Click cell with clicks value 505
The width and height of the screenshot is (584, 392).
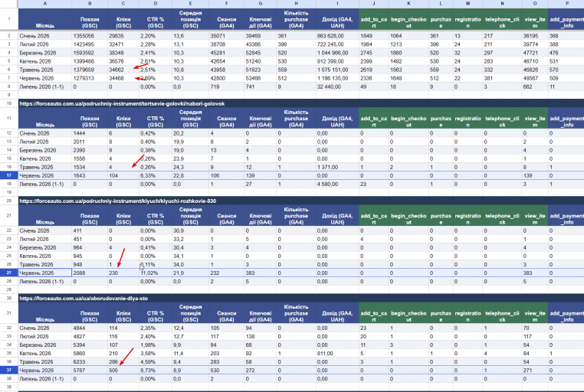coord(123,371)
